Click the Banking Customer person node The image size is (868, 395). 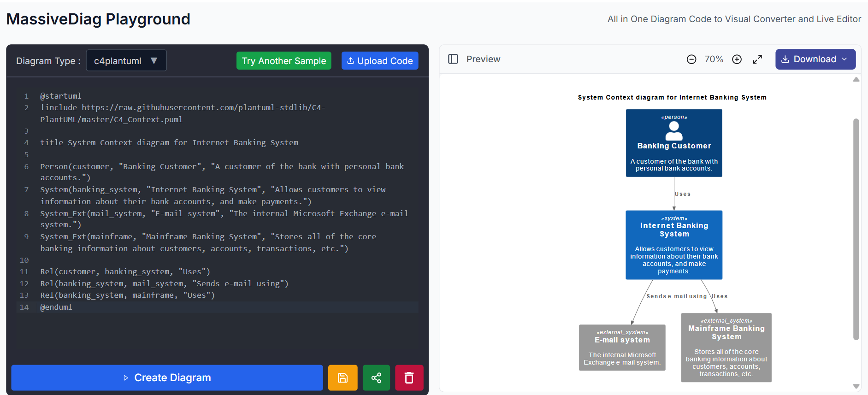click(673, 143)
